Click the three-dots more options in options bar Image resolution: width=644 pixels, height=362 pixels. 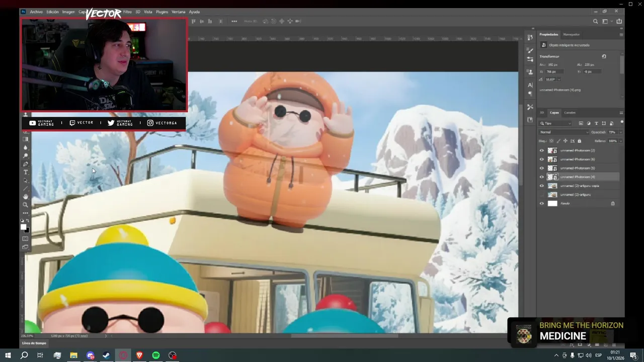[234, 21]
